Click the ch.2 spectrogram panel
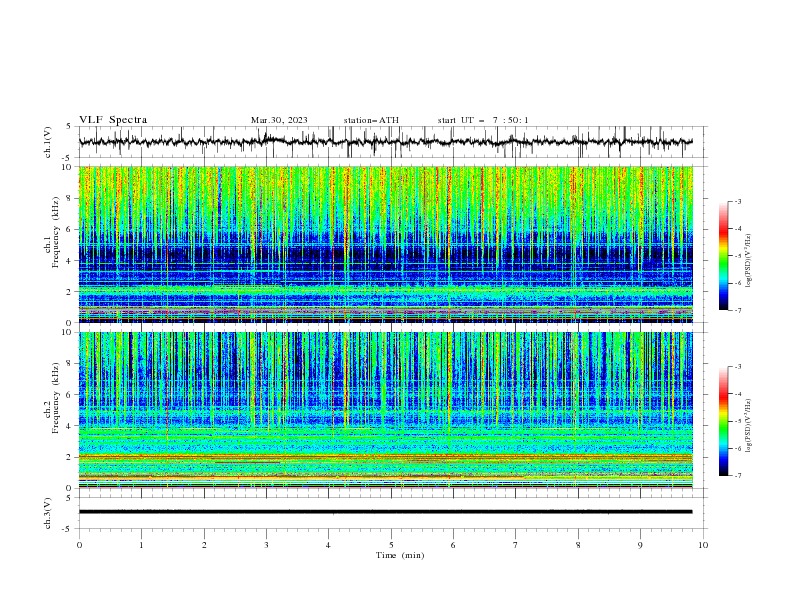 pyautogui.click(x=386, y=410)
